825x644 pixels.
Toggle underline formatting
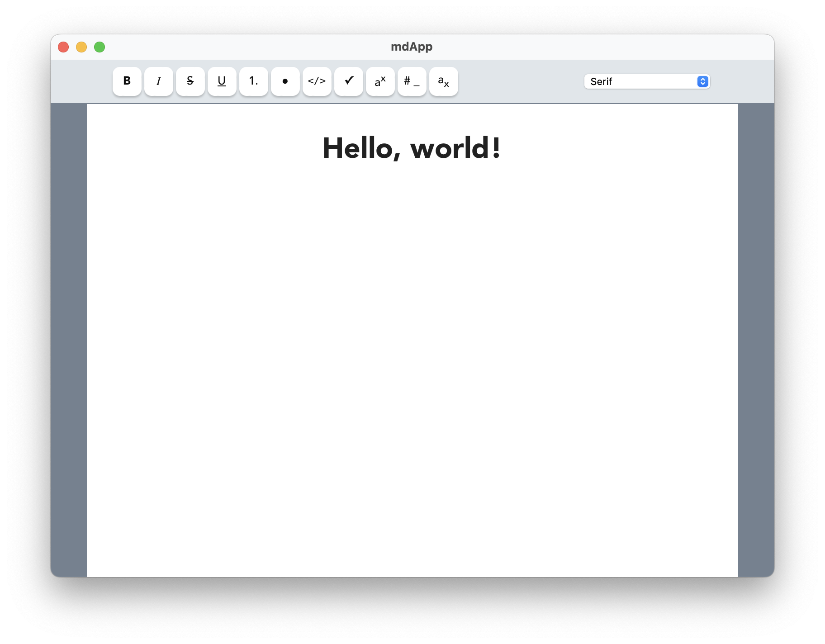click(222, 81)
